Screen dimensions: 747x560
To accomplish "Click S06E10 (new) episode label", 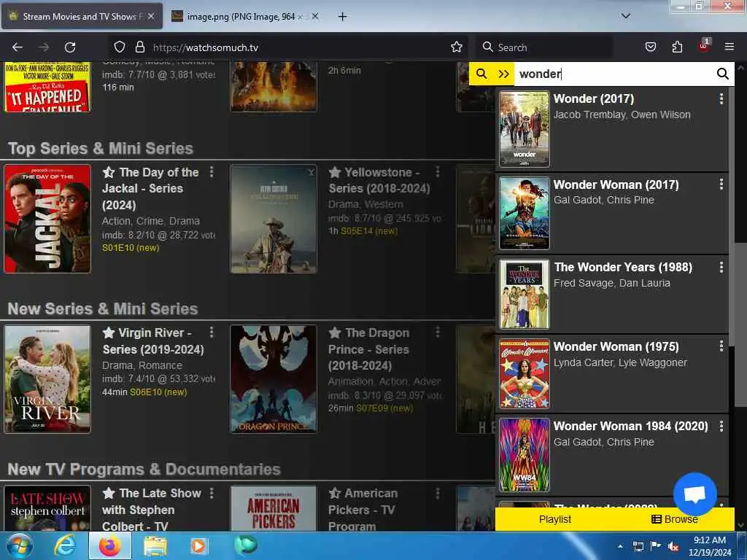I will point(158,392).
